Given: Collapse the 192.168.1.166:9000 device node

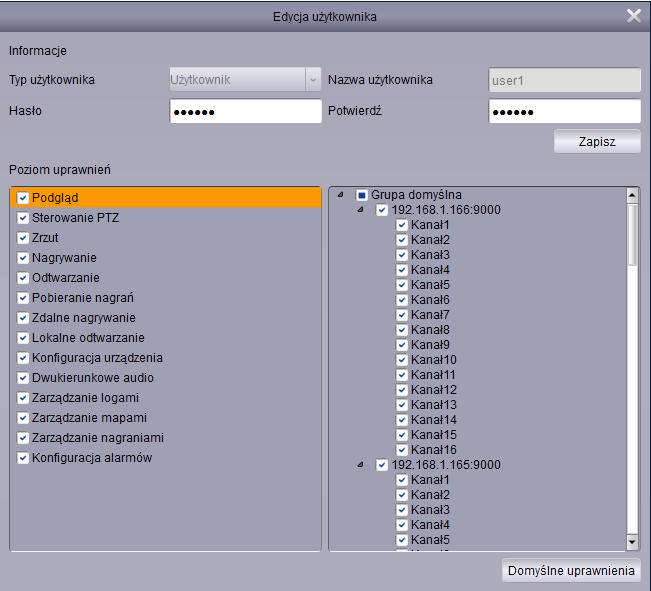Looking at the screenshot, I should pyautogui.click(x=360, y=210).
